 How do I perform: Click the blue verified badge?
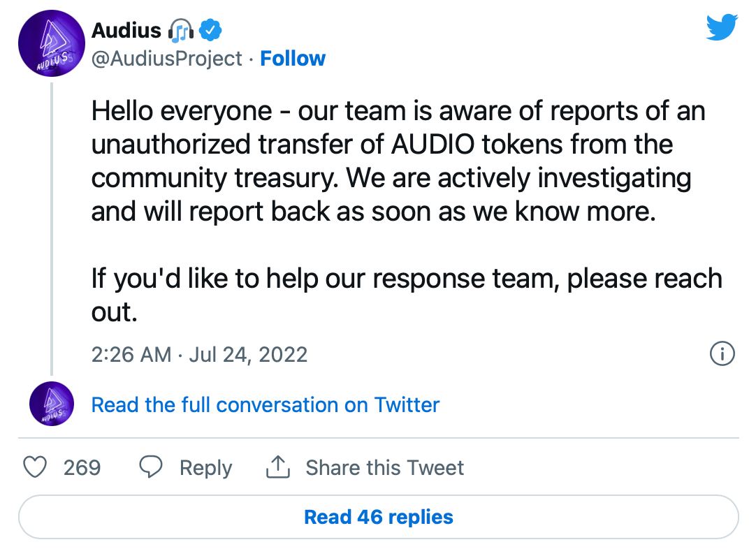211,30
